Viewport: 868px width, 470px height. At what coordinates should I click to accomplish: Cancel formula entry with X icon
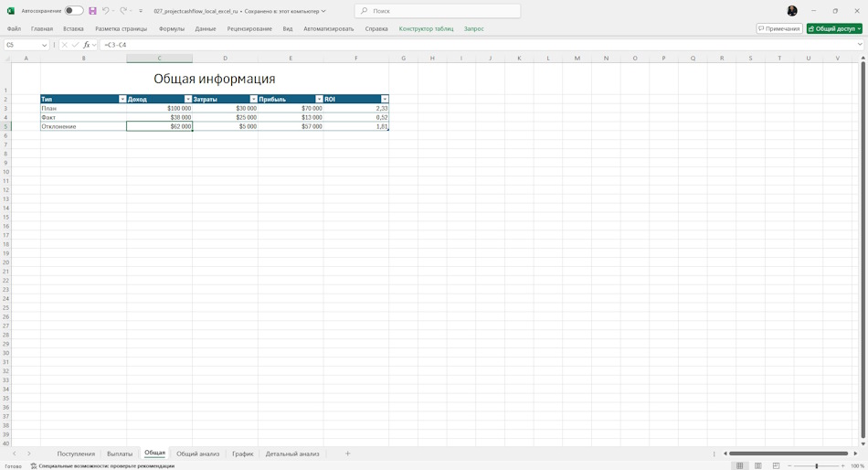click(x=65, y=45)
